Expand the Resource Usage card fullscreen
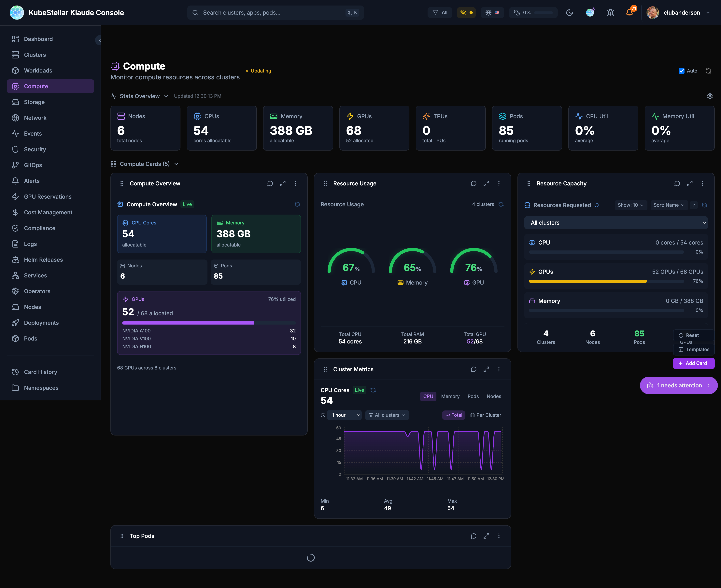Screen dimensions: 721x588 [486, 183]
